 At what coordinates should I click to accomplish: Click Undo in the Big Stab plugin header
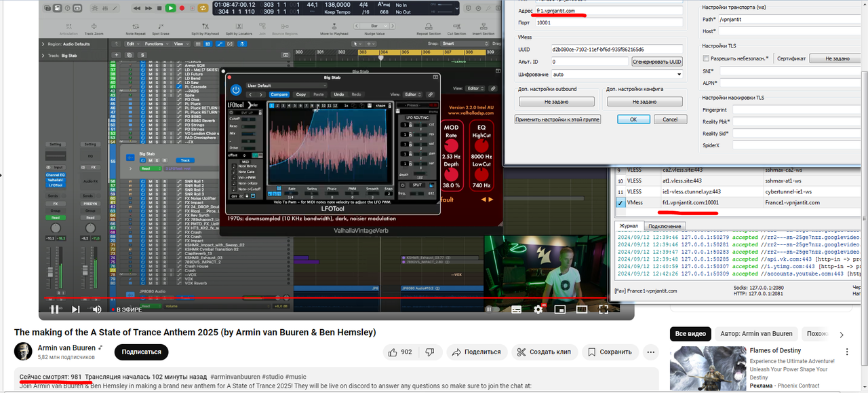pos(338,94)
